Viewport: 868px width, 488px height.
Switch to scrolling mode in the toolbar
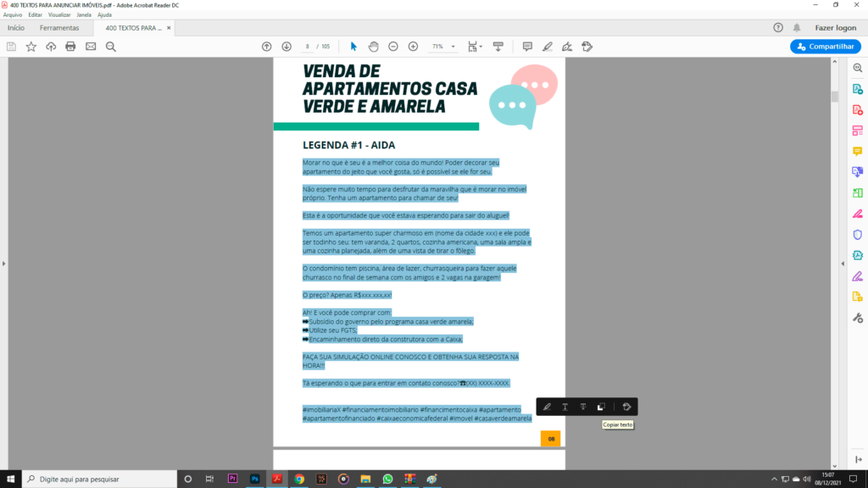coord(498,47)
